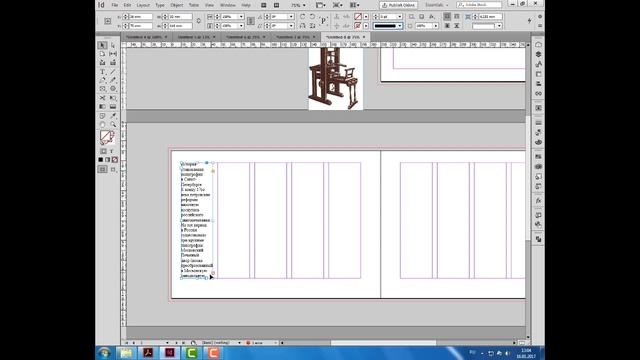Screen dimensions: 640x360
Task: Click the fill color swatch in control panel
Action: 358,17
